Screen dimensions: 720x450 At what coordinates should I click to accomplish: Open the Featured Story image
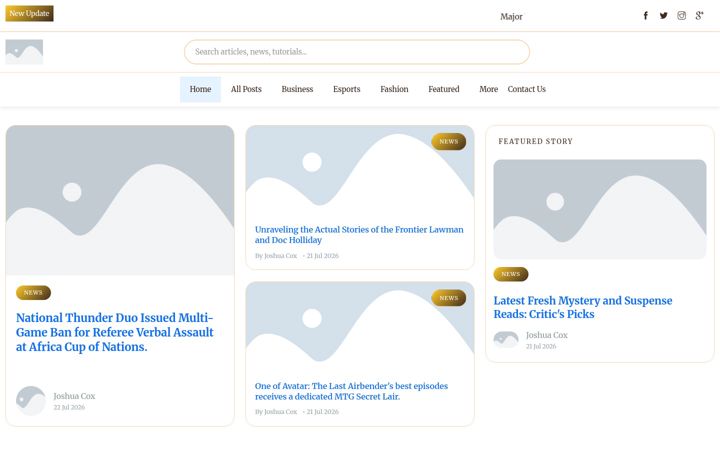[600, 209]
